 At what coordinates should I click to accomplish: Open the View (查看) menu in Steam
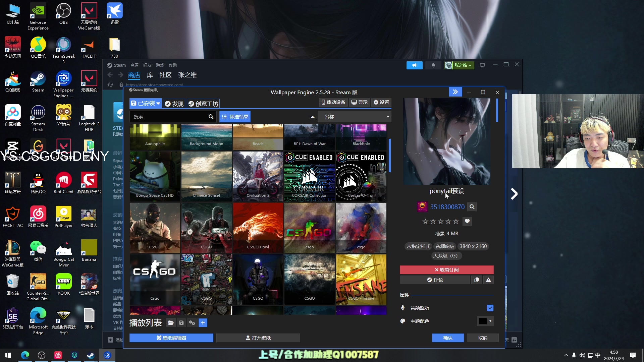coord(135,65)
